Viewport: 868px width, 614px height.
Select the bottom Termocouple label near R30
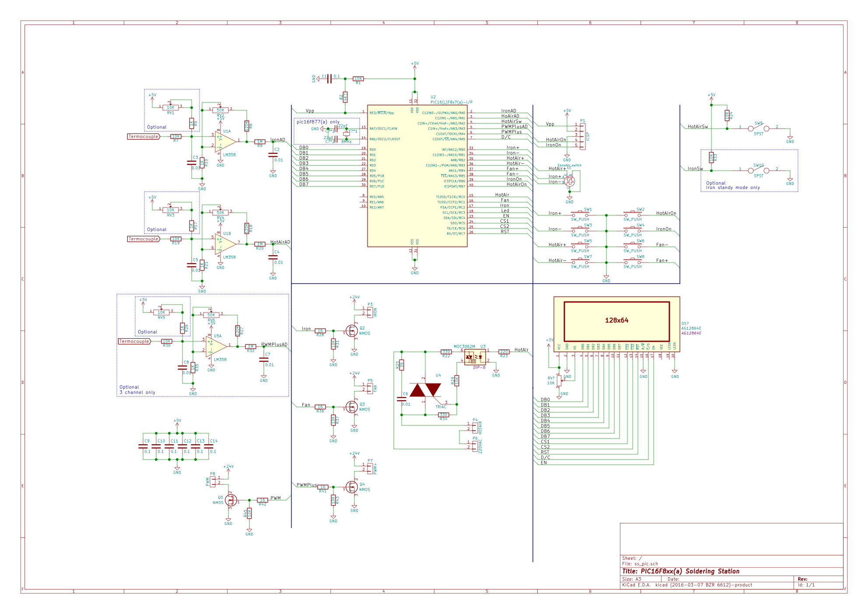[134, 341]
